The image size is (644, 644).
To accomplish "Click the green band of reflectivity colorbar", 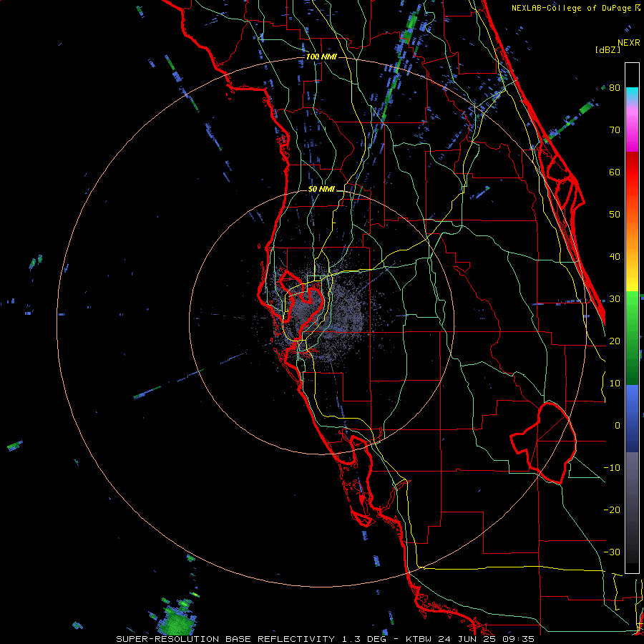I will pos(632,338).
